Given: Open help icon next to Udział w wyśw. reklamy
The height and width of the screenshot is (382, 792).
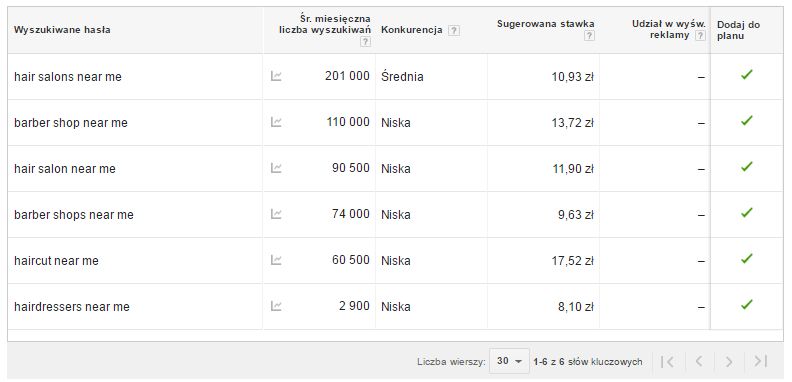Looking at the screenshot, I should [700, 36].
